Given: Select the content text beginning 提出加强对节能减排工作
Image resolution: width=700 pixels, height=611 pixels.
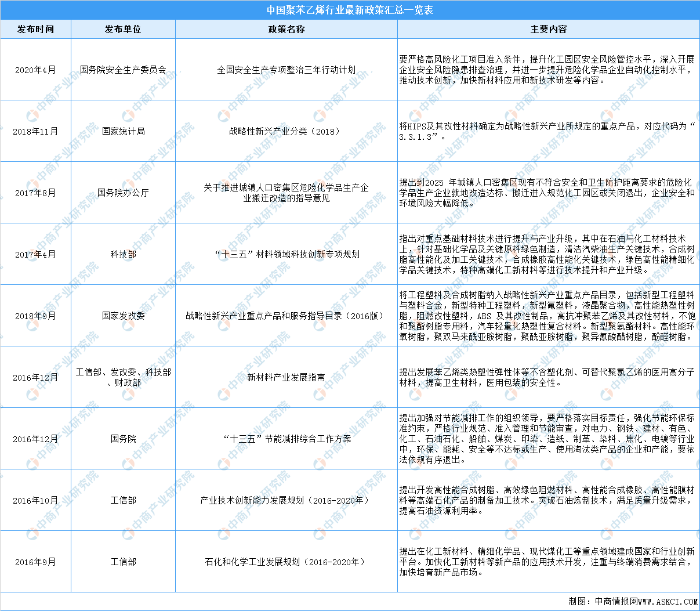Looking at the screenshot, I should [547, 439].
